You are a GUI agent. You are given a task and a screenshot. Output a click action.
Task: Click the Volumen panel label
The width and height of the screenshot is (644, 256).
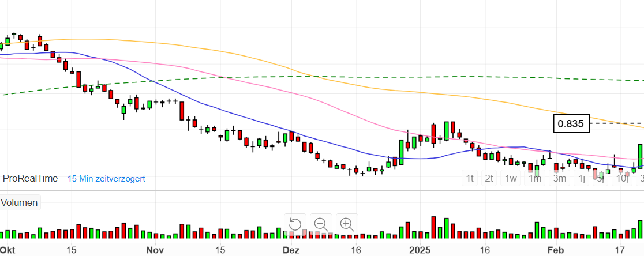[x=19, y=202]
